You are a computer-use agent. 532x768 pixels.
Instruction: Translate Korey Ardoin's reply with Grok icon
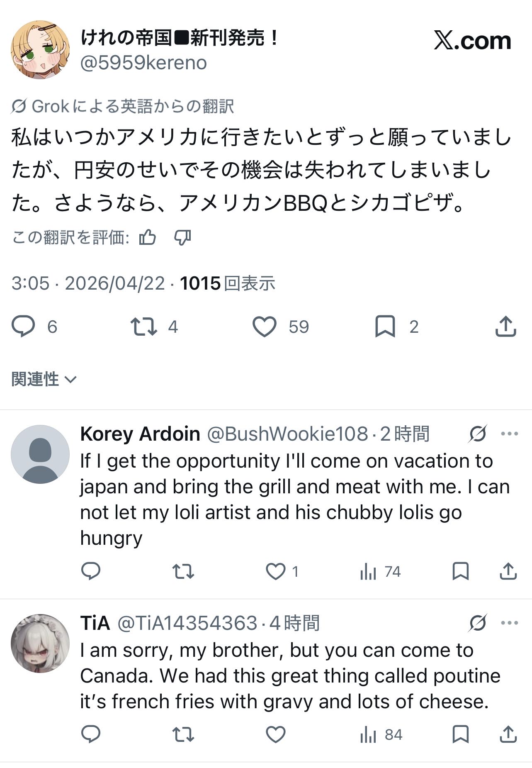coord(478,434)
